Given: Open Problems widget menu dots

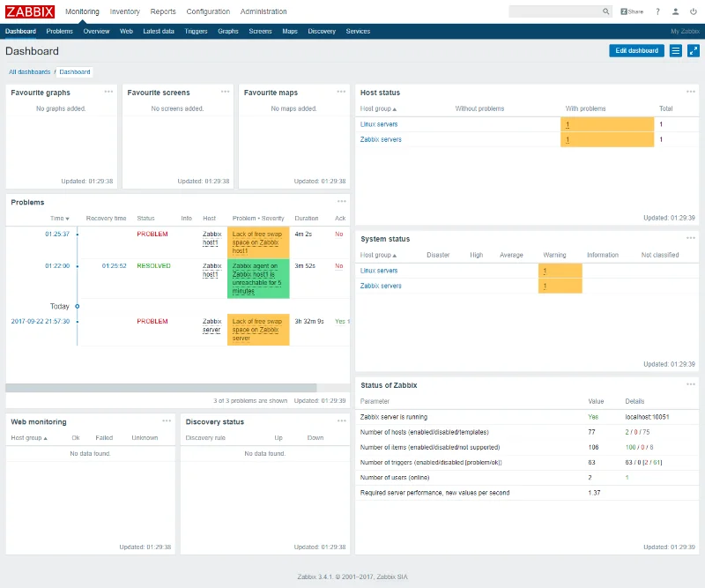Looking at the screenshot, I should tap(342, 202).
